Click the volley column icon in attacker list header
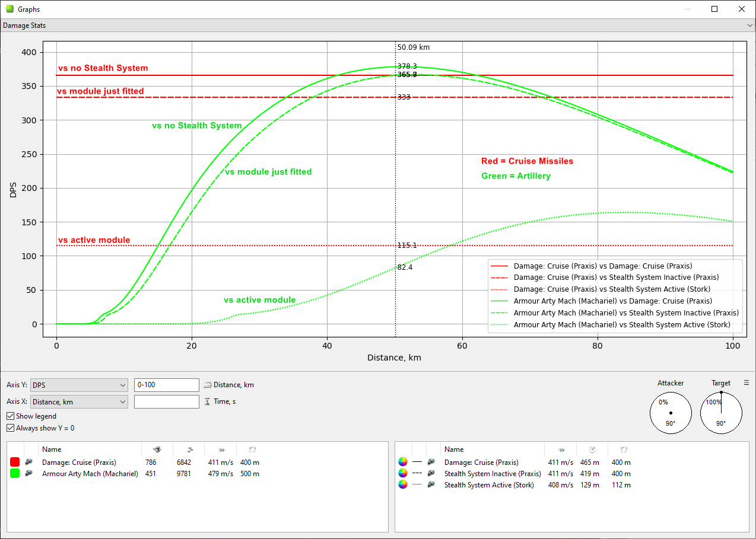Image resolution: width=756 pixels, height=539 pixels. 188,449
